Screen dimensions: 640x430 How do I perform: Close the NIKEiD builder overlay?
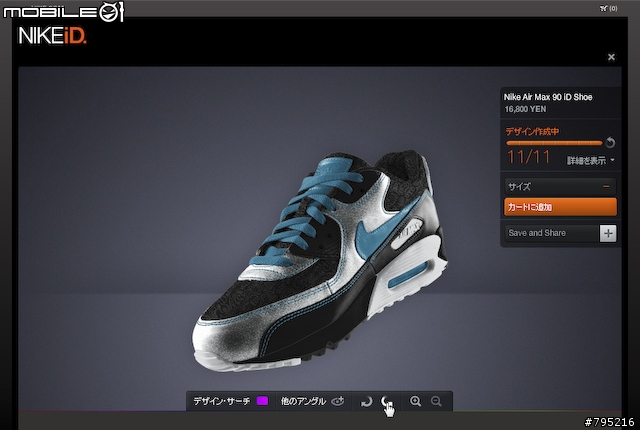click(x=611, y=57)
